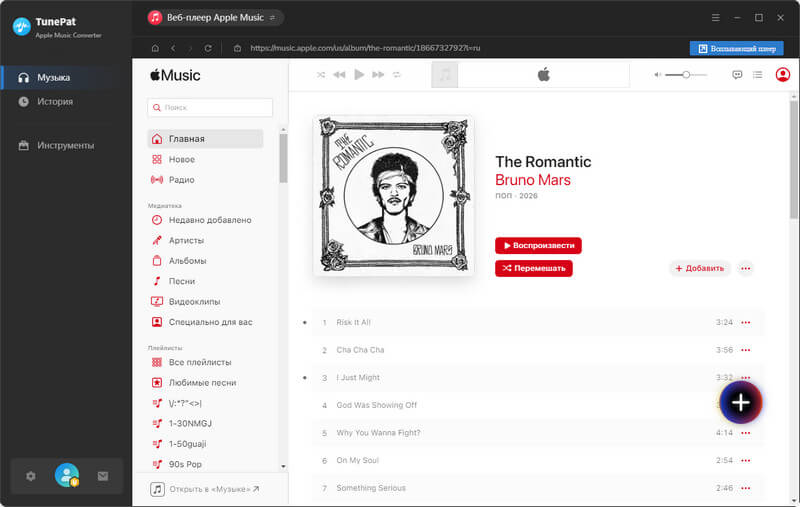Open the playback queue list icon
This screenshot has height=507, width=800.
click(758, 75)
